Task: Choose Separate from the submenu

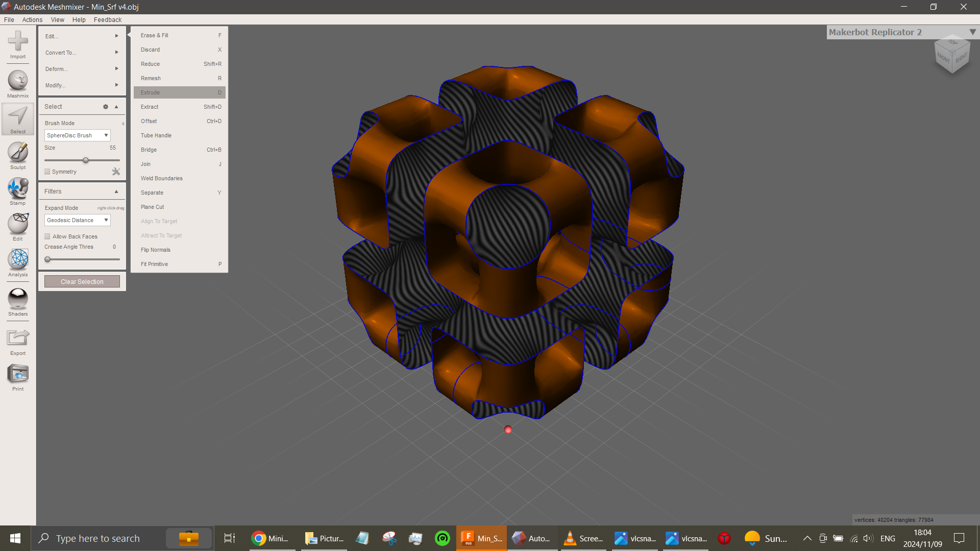Action: (180, 193)
